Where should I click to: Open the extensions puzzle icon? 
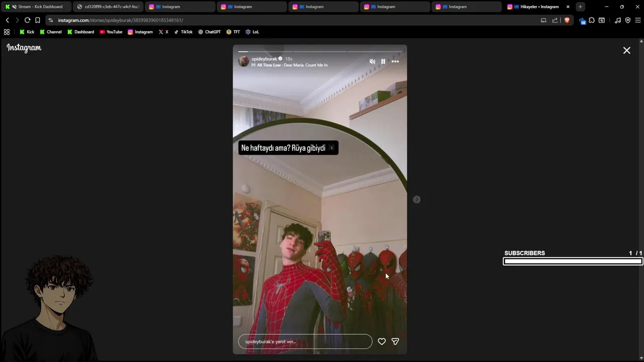(x=592, y=20)
